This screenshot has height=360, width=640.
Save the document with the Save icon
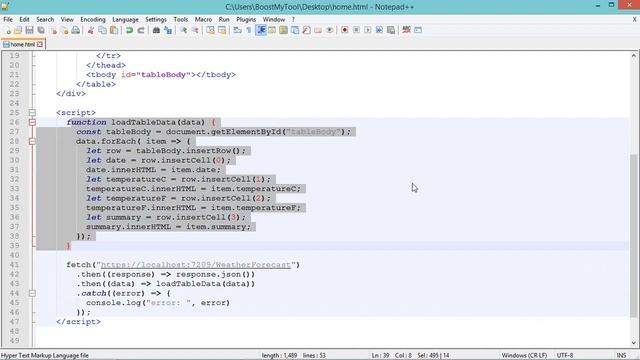tap(29, 30)
